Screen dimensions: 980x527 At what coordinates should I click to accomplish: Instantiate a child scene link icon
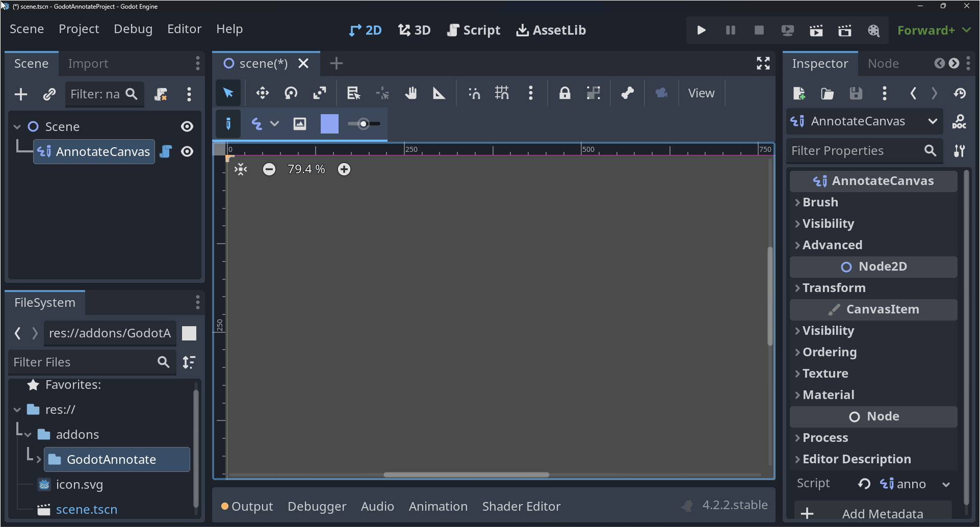click(49, 94)
